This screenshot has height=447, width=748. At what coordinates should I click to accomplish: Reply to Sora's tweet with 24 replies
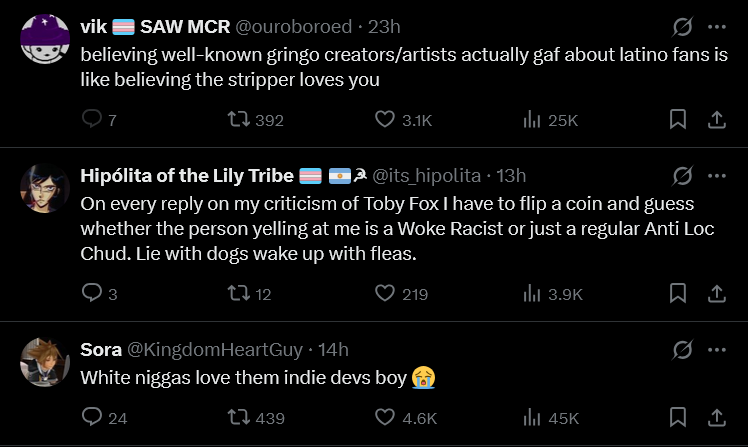coord(92,417)
